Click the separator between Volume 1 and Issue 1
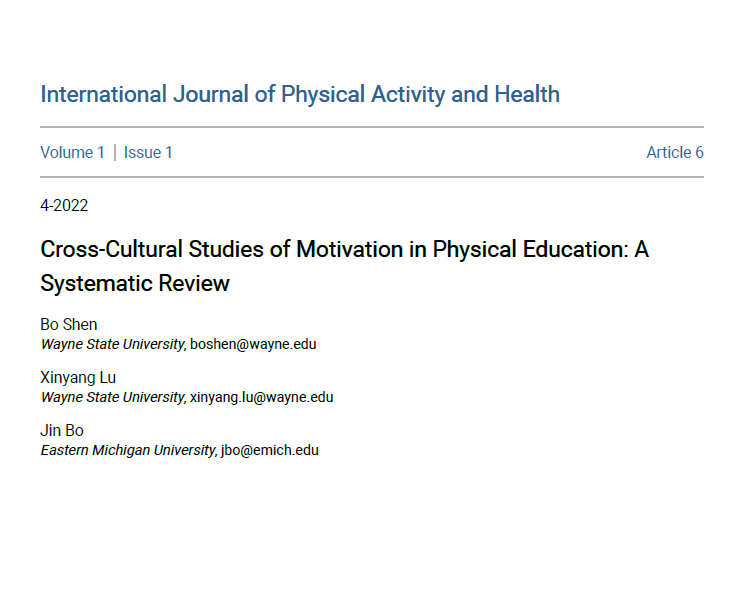Viewport: 741px width, 608px height. (114, 152)
